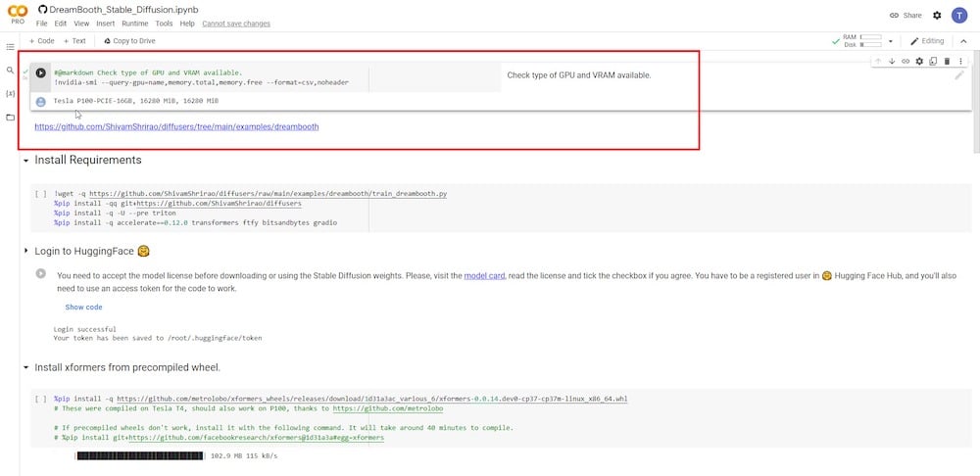
Task: Open the train_dreambooth.py wget URL
Action: pos(269,194)
